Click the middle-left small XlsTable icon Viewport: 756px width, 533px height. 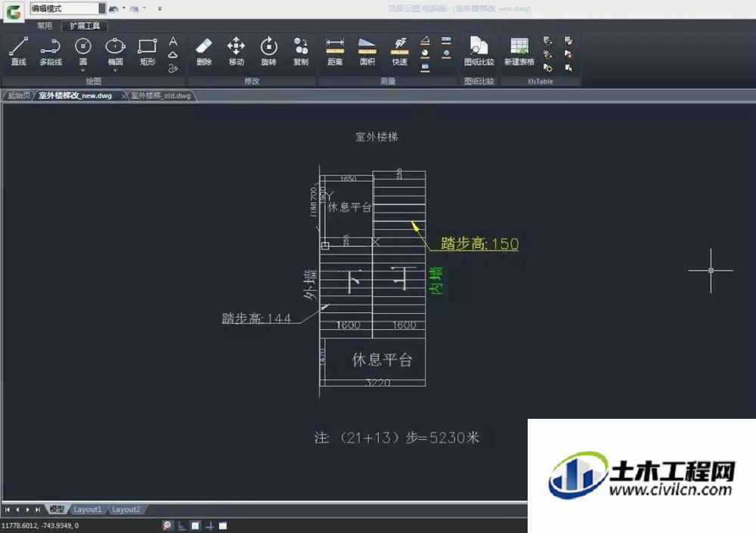point(547,54)
